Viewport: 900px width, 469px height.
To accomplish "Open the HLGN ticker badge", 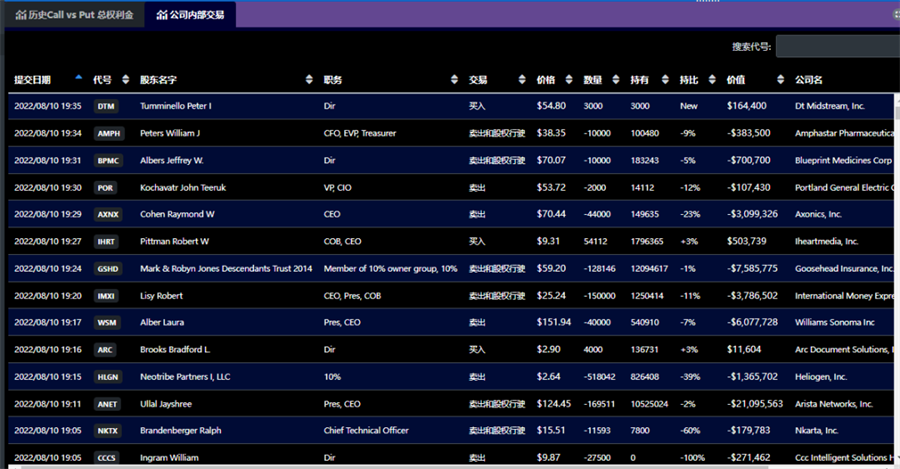I will pos(108,377).
